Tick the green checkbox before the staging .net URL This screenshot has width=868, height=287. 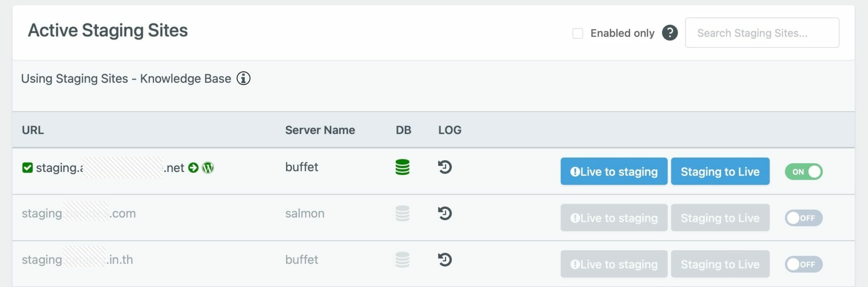pyautogui.click(x=27, y=168)
